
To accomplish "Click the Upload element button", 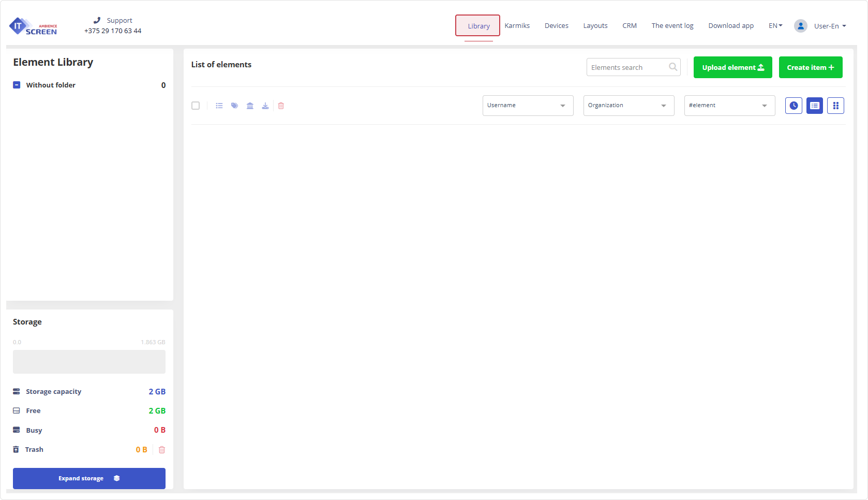I will (x=732, y=67).
